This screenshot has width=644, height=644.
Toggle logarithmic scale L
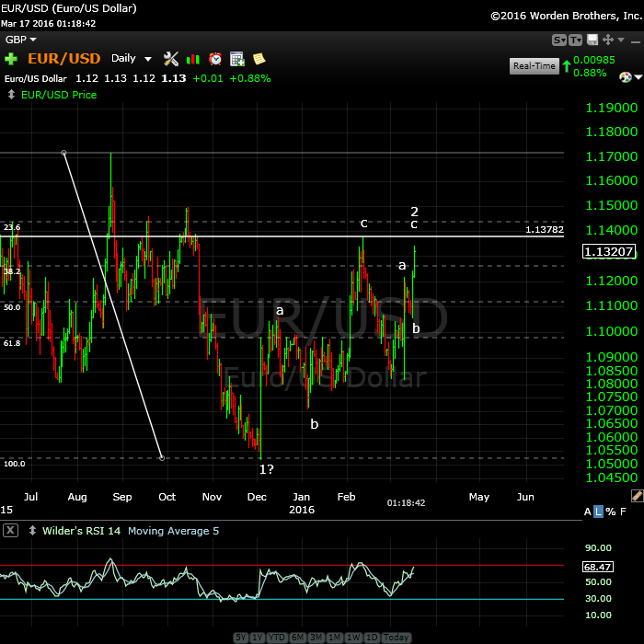pyautogui.click(x=598, y=512)
